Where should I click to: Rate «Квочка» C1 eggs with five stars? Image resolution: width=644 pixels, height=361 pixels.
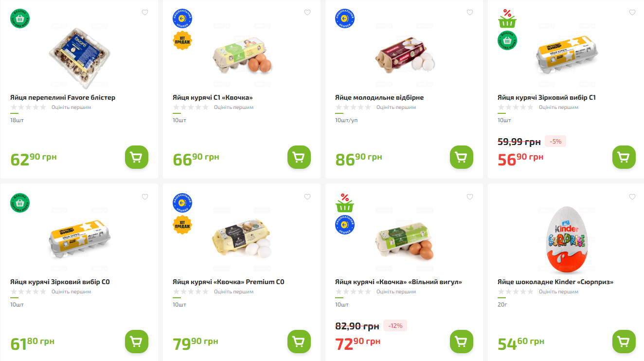tap(206, 107)
